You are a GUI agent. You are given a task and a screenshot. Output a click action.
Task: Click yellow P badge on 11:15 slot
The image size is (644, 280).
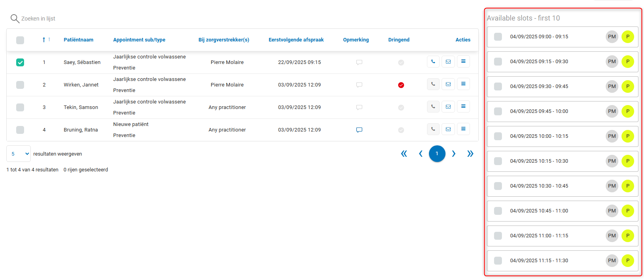click(x=627, y=261)
